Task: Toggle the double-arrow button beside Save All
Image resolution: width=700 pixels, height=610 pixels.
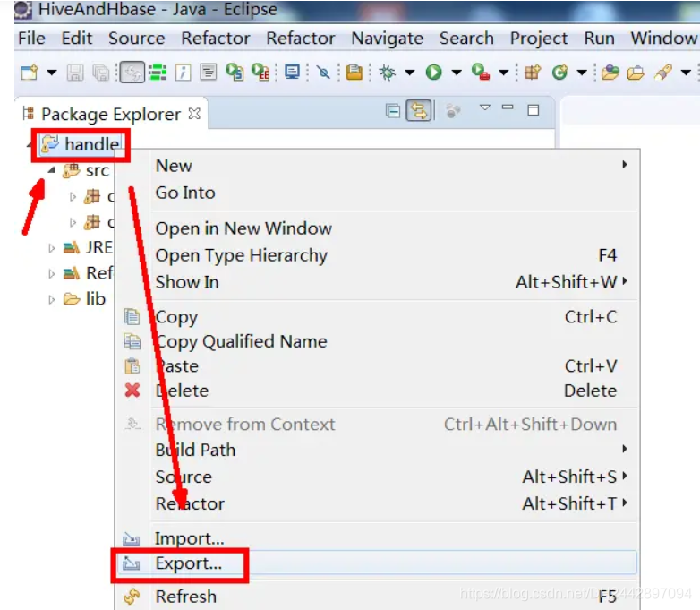Action: tap(132, 73)
